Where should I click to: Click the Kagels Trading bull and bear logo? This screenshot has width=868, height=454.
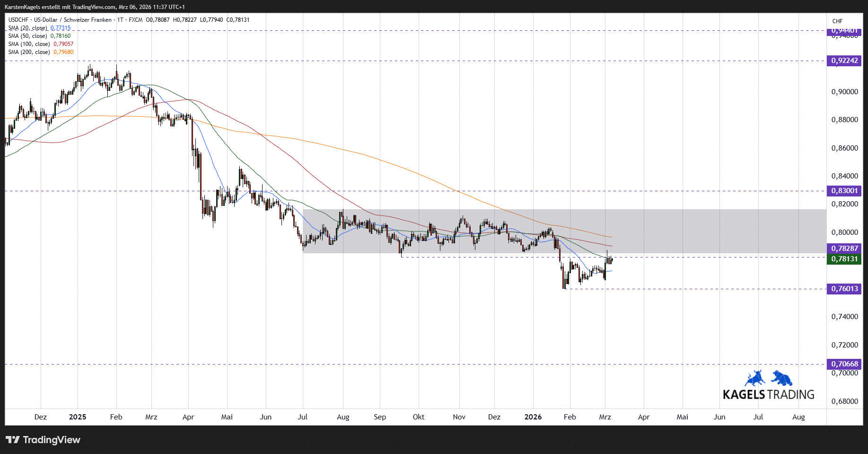[x=768, y=379]
